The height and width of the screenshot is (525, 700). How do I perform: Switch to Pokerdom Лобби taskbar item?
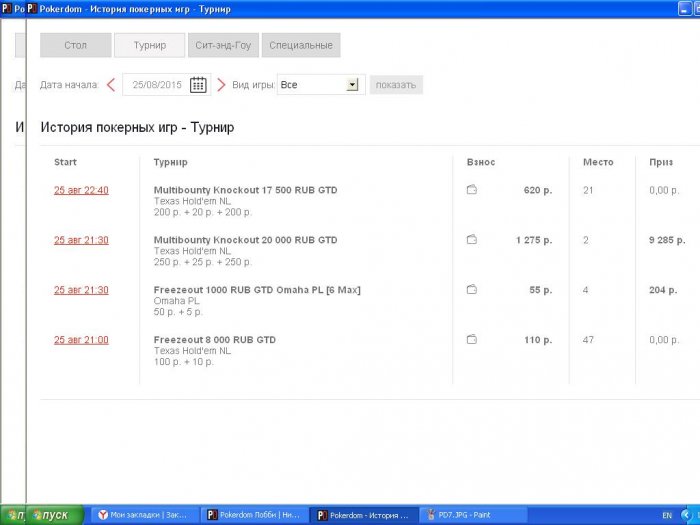254,515
